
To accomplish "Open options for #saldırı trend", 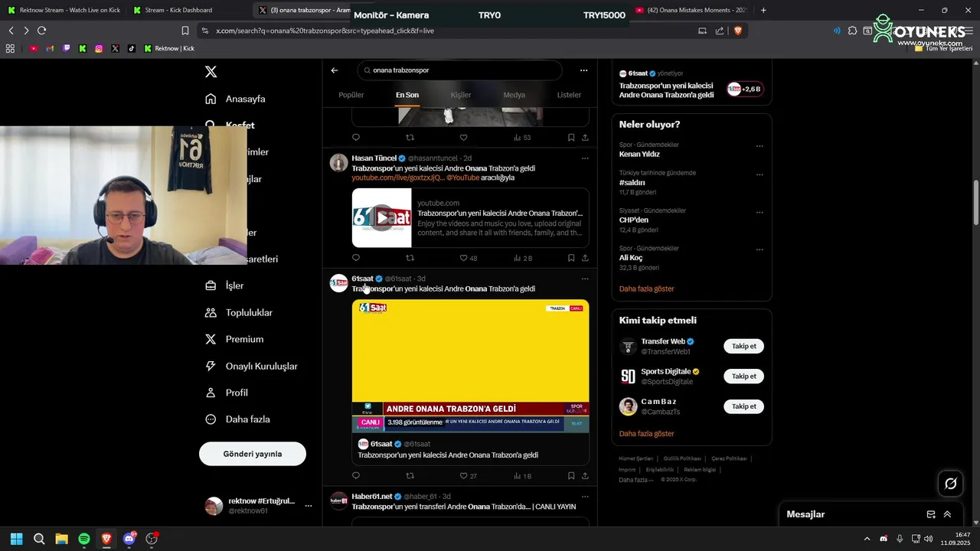I will pyautogui.click(x=759, y=174).
